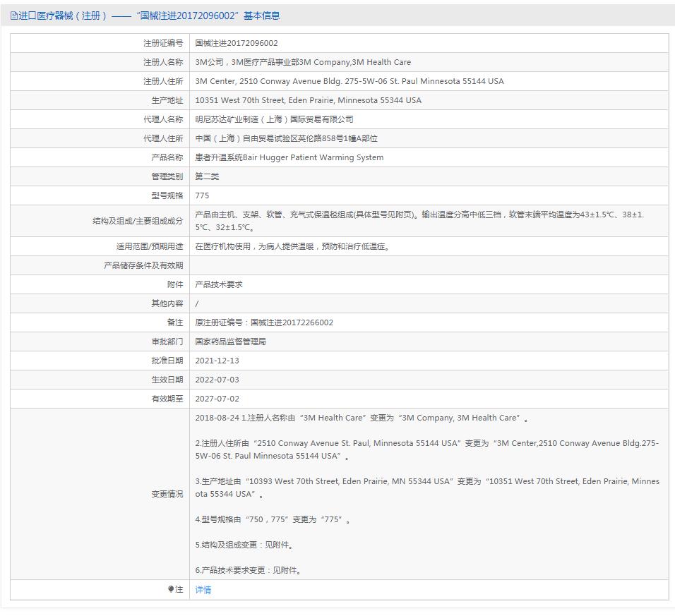This screenshot has width=675, height=616.
Task: Click change item 2.注册人住所由 text
Action: pos(427,449)
